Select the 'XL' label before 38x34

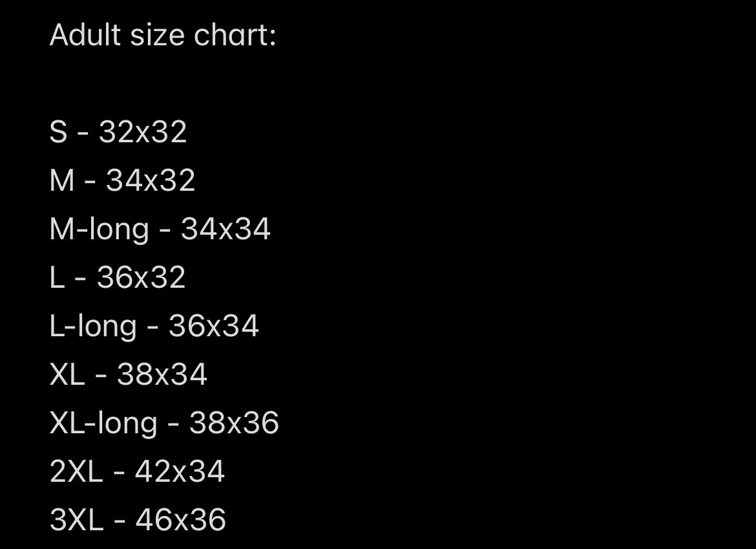coord(67,374)
